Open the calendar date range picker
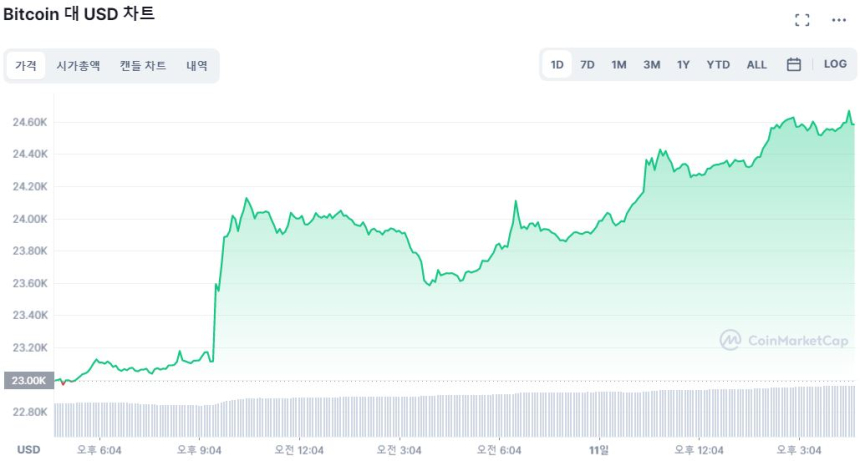 click(794, 65)
